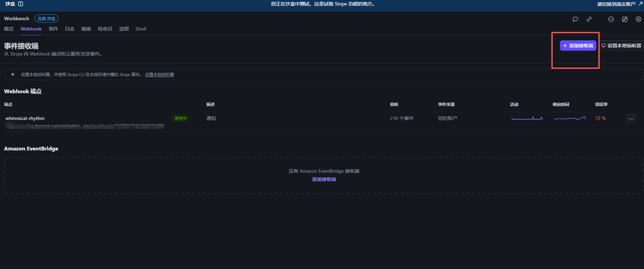Click the 端点 column header

pos(8,105)
